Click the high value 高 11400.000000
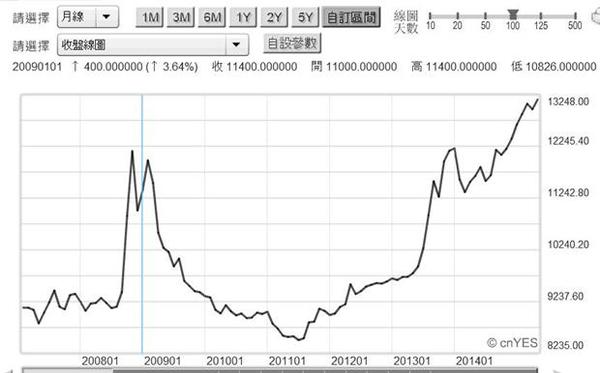Screen dimensions: 600x373 click(x=454, y=67)
